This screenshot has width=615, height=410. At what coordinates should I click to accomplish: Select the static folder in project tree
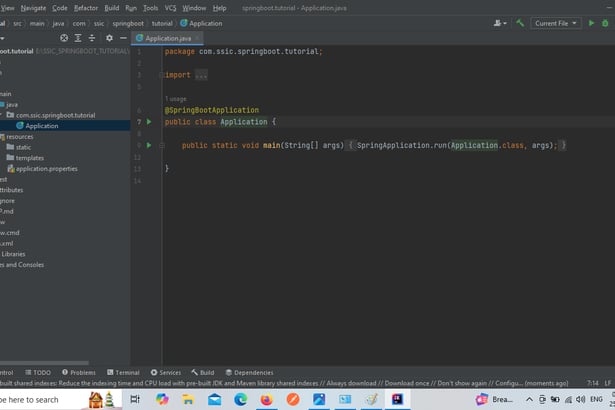[23, 147]
